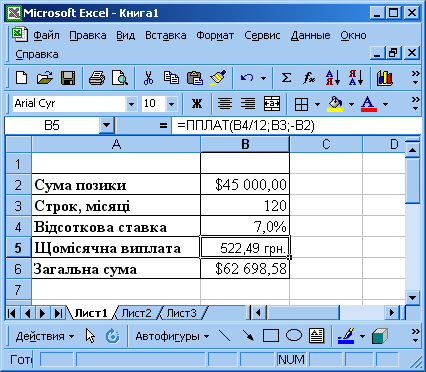The width and height of the screenshot is (426, 372).
Task: Sort descending with Я-А icon
Action: (356, 78)
